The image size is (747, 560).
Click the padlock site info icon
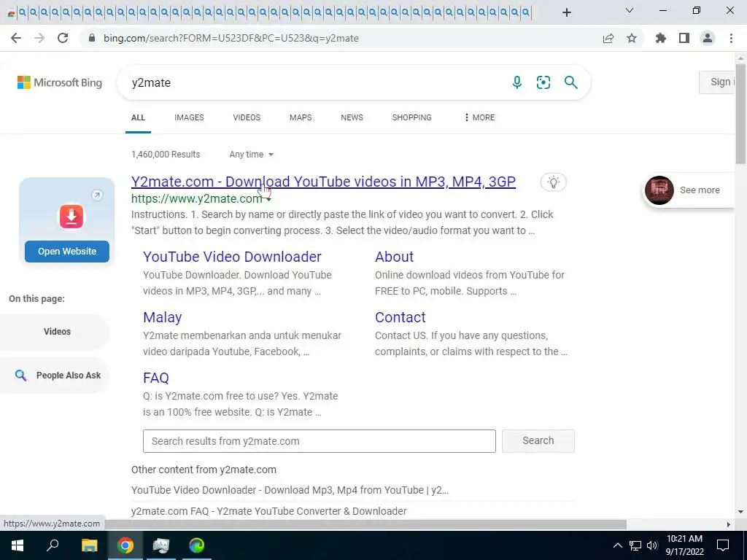click(x=93, y=38)
